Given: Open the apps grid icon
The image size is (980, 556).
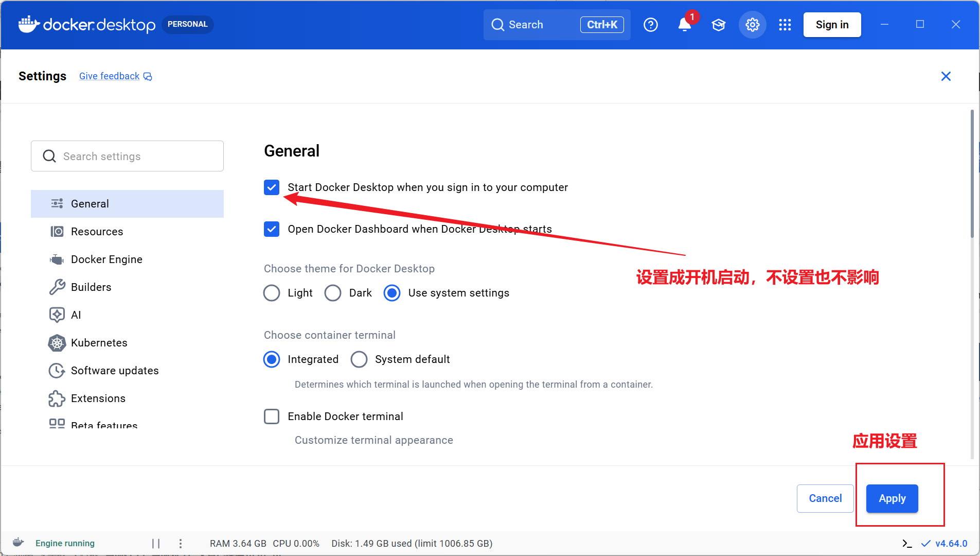Looking at the screenshot, I should [x=785, y=25].
